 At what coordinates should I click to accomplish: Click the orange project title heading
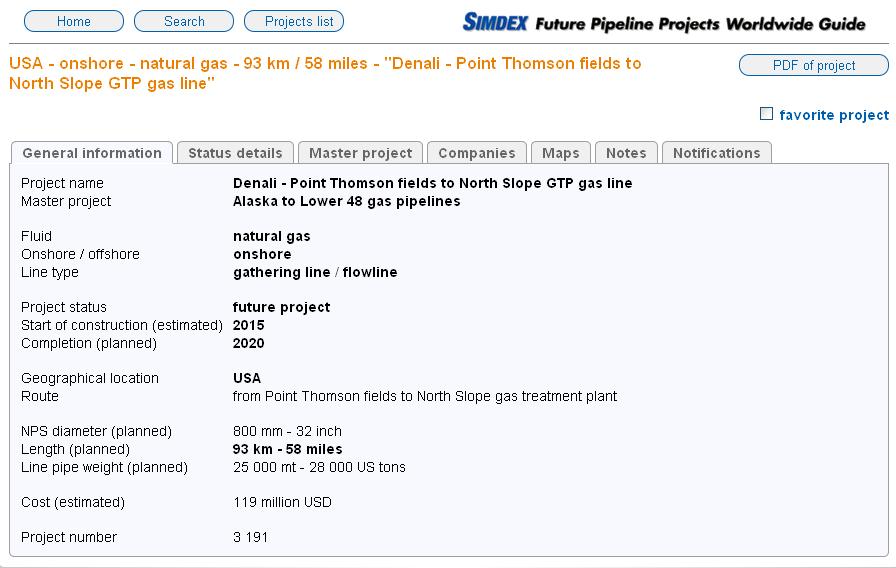click(x=325, y=73)
